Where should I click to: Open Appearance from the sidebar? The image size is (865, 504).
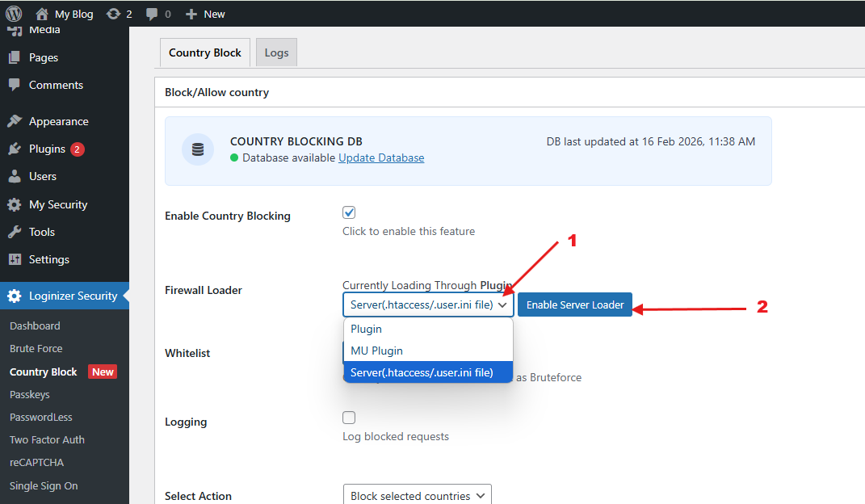(x=58, y=121)
